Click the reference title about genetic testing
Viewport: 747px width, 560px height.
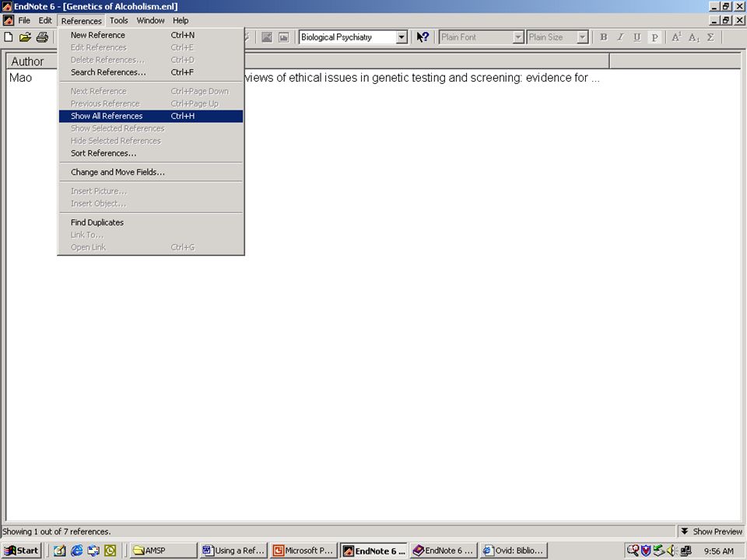[422, 78]
